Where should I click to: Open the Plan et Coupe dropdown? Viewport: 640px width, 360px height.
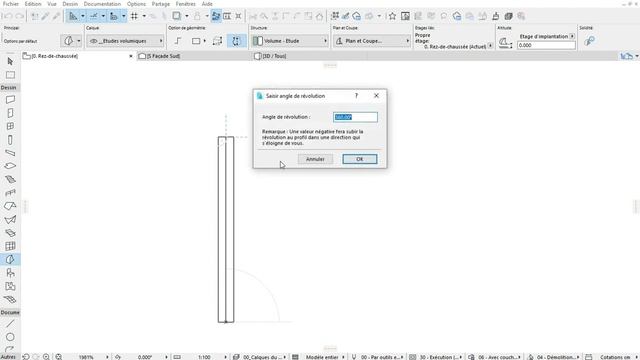(x=372, y=41)
